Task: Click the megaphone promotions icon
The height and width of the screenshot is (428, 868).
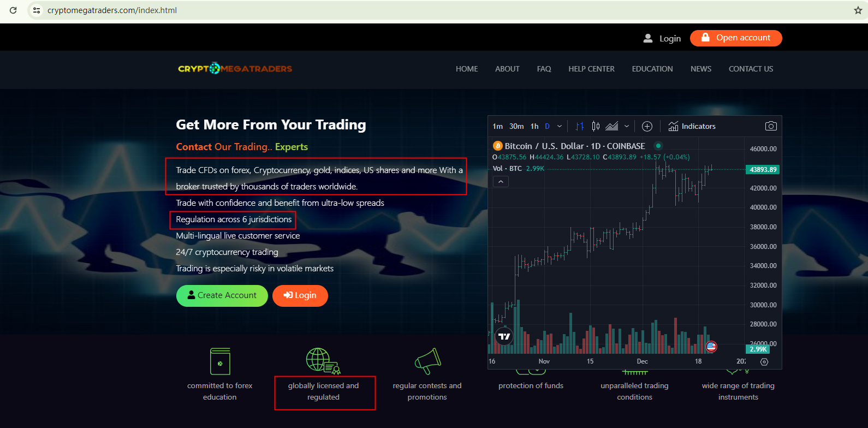Action: point(428,361)
